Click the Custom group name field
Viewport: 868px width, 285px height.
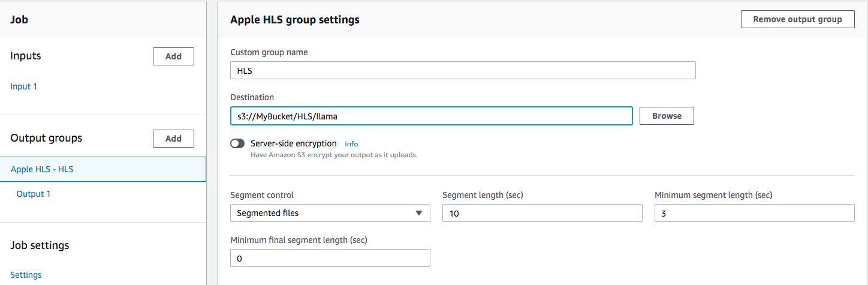(463, 70)
